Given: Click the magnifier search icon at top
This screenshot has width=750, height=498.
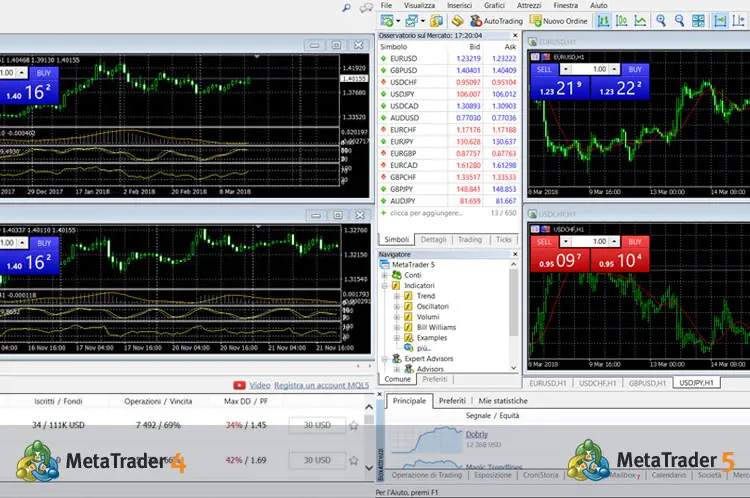Looking at the screenshot, I should 346,8.
